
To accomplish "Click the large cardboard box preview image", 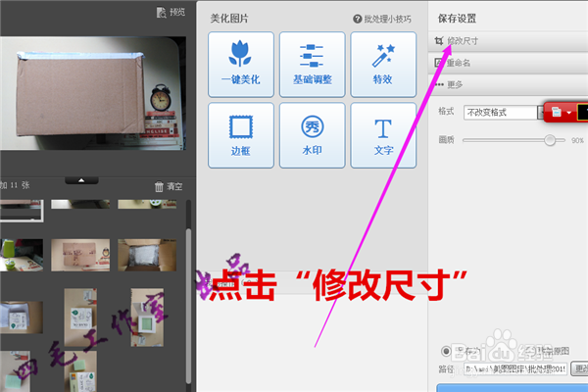I will coord(93,93).
